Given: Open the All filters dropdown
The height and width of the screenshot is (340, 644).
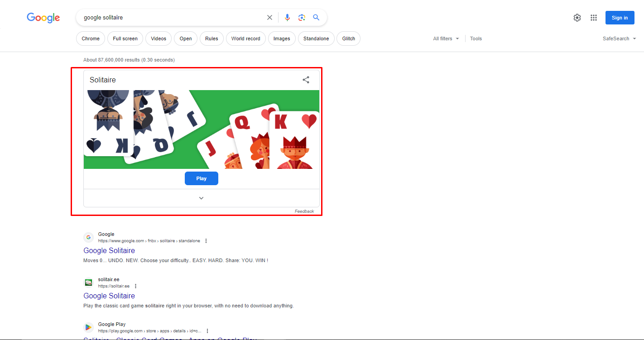Looking at the screenshot, I should 446,38.
